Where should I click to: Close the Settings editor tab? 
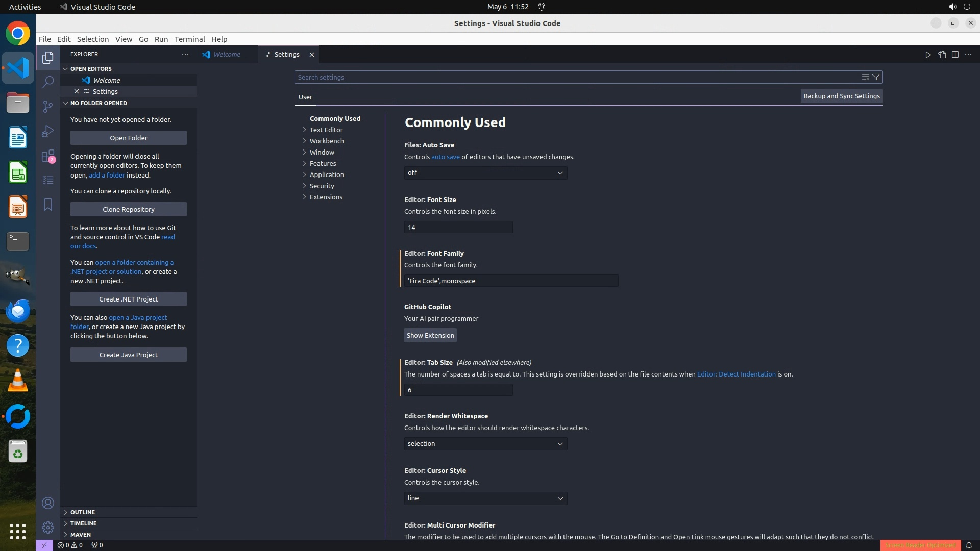coord(312,55)
